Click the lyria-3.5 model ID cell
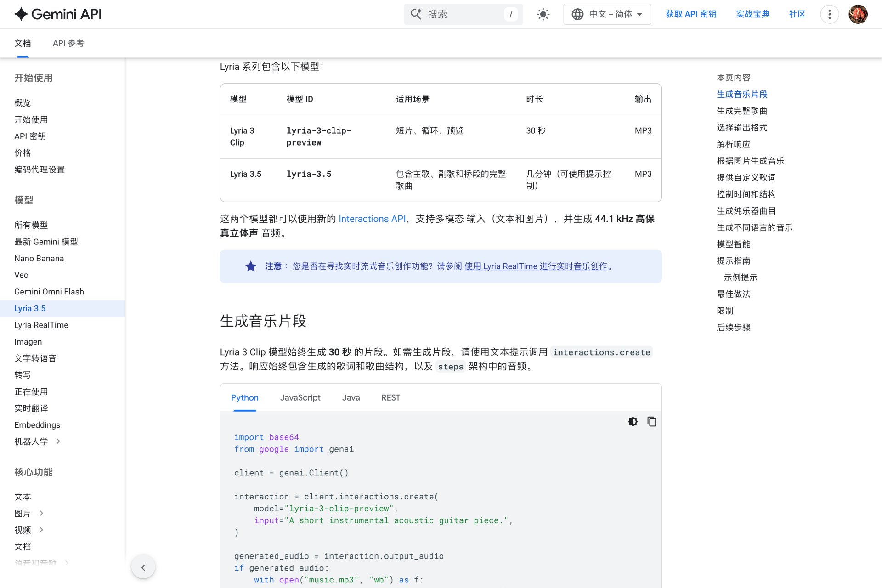882x588 pixels. [309, 174]
